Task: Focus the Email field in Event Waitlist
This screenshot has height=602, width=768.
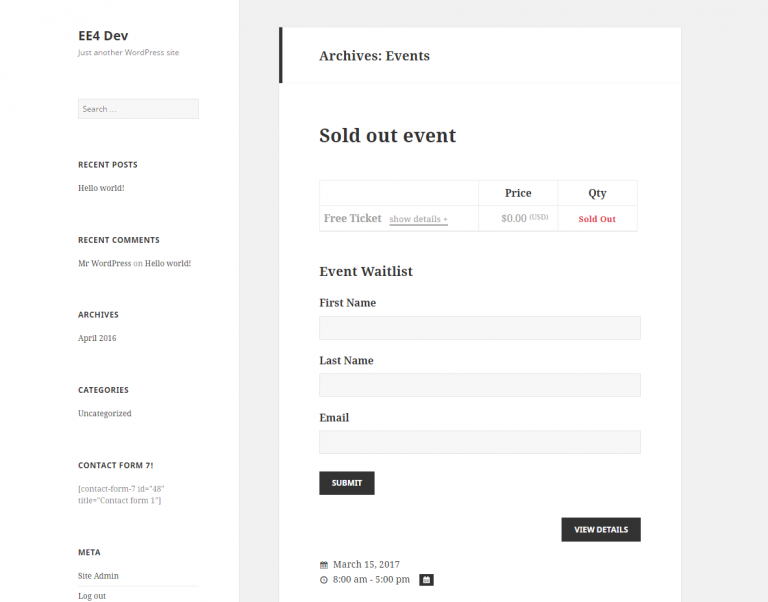Action: (x=480, y=442)
